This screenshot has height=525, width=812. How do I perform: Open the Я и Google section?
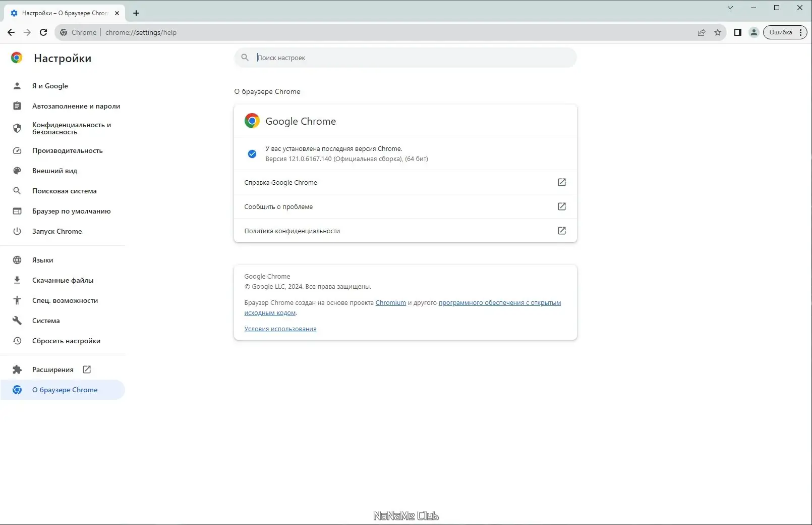[63, 86]
